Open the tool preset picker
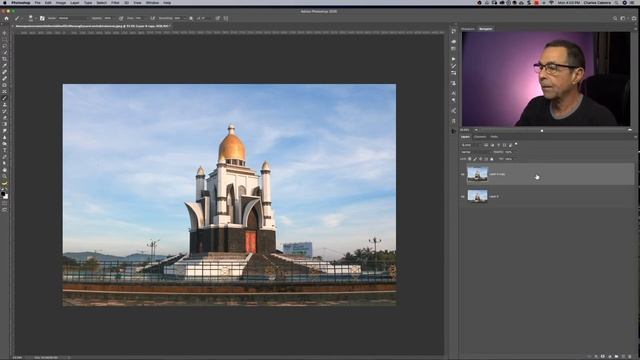 tap(18, 18)
